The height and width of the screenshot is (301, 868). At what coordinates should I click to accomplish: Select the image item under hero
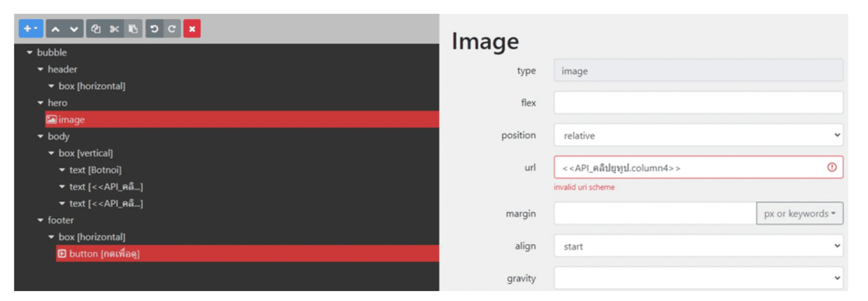[x=242, y=119]
